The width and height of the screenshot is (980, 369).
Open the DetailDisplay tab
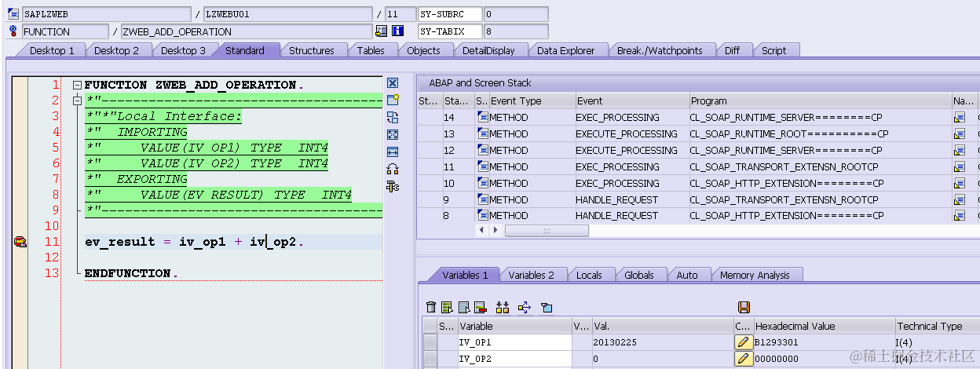(488, 50)
